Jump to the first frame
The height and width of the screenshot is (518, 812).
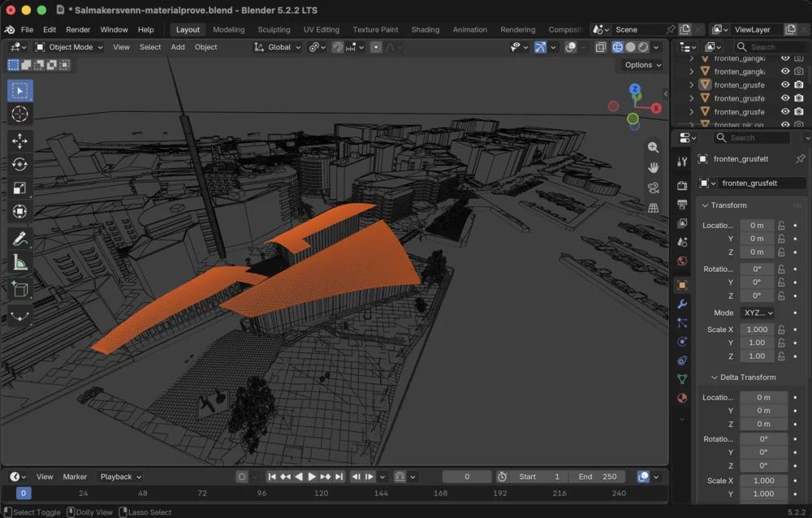[x=272, y=477]
